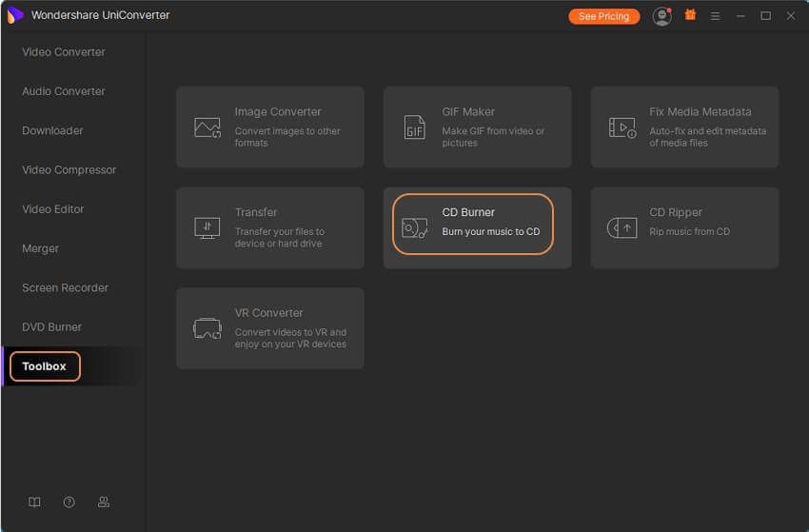Open the user account profile icon
Viewport: 809px width, 532px height.
click(661, 16)
